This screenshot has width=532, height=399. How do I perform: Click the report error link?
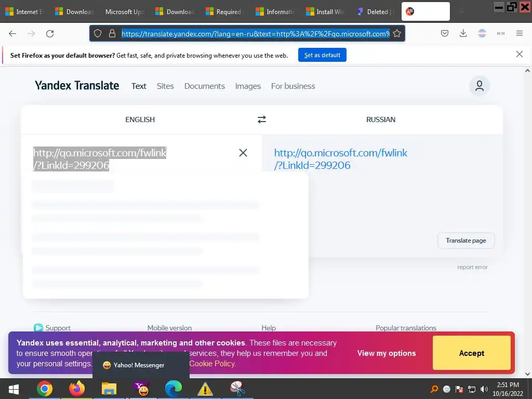[472, 268]
